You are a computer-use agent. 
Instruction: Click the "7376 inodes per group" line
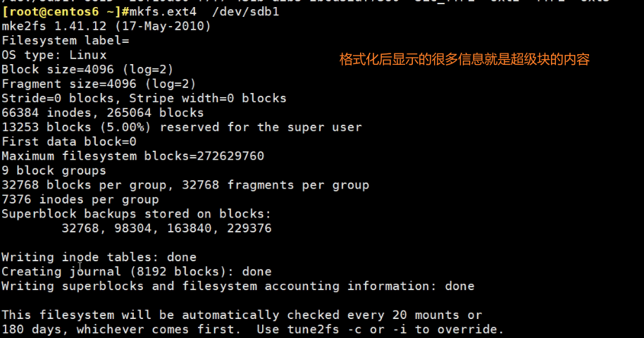click(80, 199)
